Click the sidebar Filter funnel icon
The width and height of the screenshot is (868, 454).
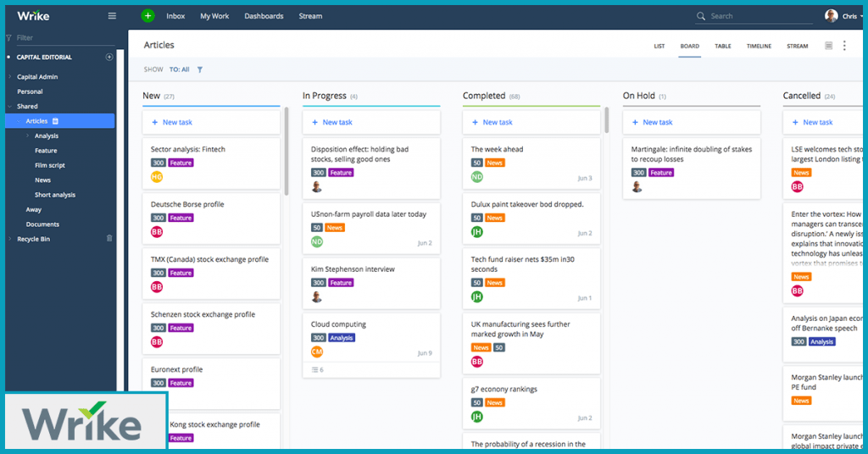[x=8, y=37]
